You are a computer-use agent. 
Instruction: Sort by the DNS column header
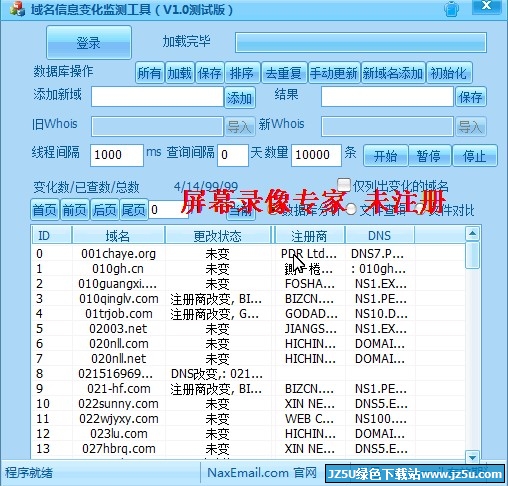[380, 236]
